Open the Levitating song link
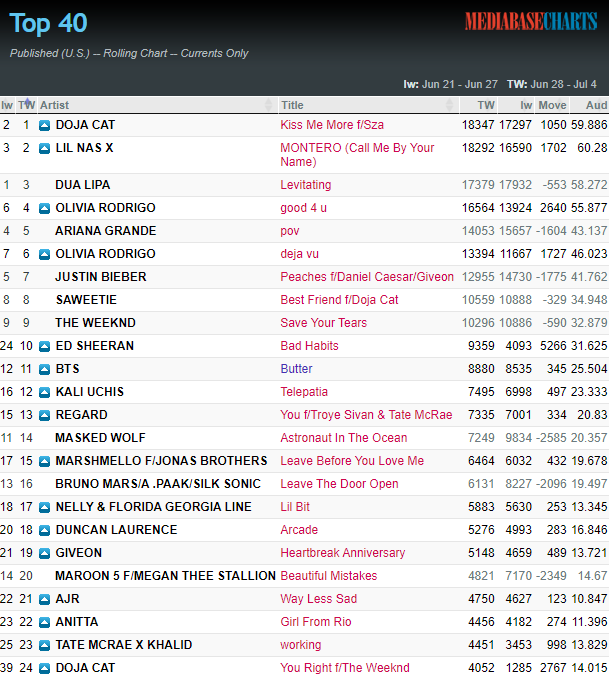This screenshot has width=609, height=676. point(306,185)
